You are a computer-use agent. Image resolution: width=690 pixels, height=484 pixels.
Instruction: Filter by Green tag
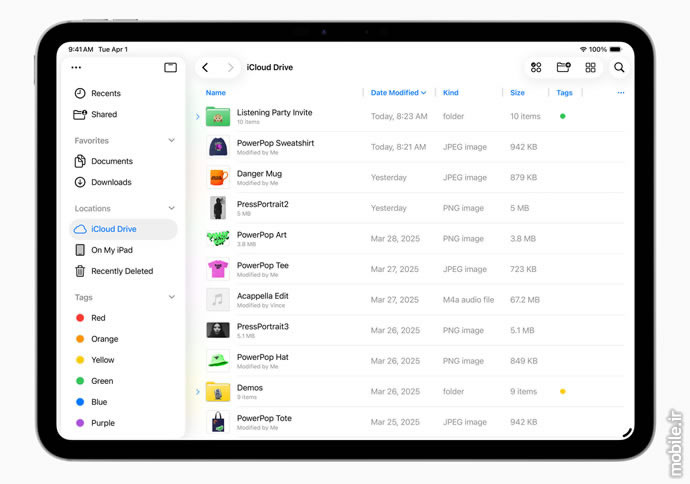(x=95, y=381)
